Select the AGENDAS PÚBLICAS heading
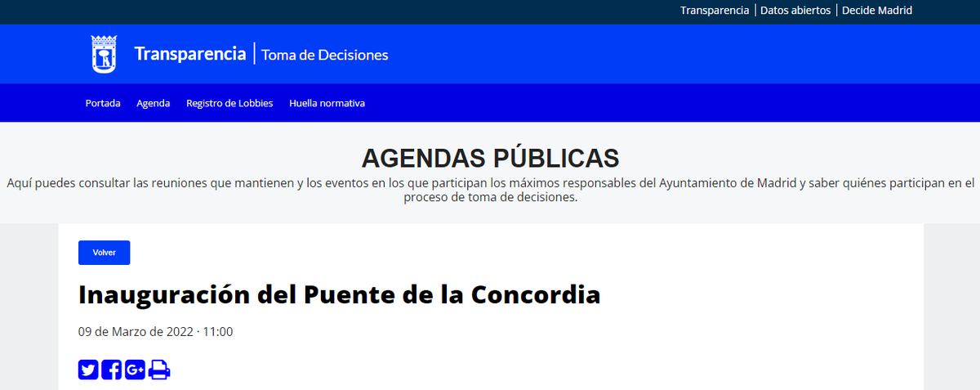Screen dimensions: 980x390 click(490, 158)
